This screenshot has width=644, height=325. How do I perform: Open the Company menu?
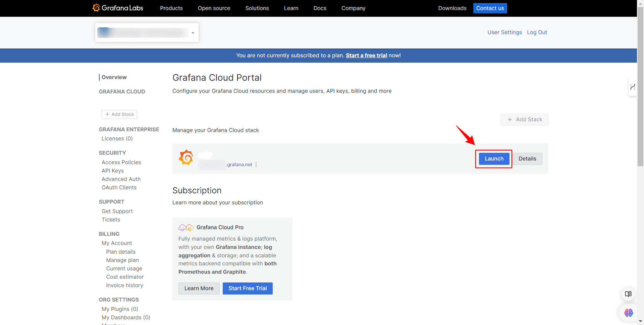coord(353,8)
